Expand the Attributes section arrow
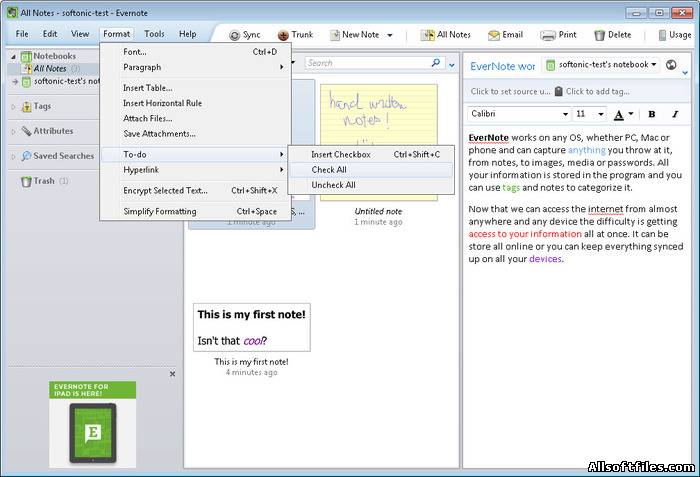The height and width of the screenshot is (477, 700). click(13, 131)
